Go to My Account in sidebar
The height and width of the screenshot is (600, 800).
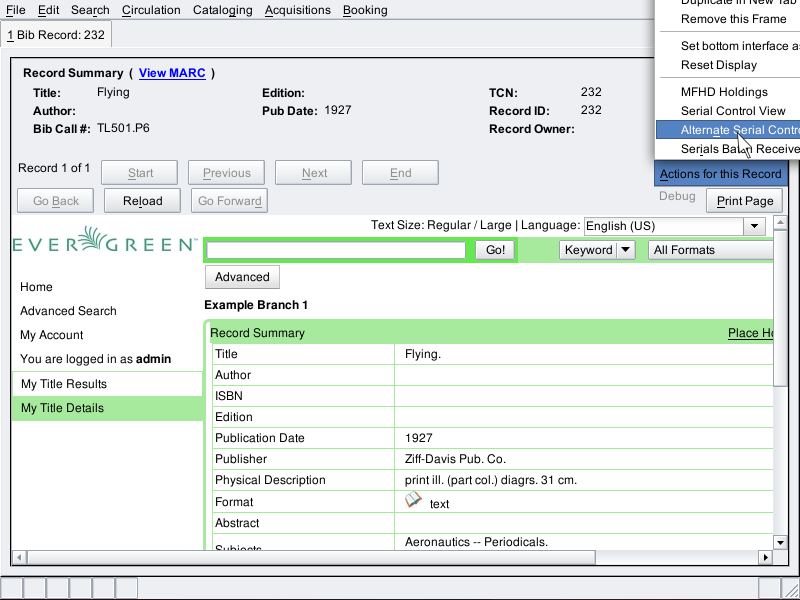pos(52,335)
